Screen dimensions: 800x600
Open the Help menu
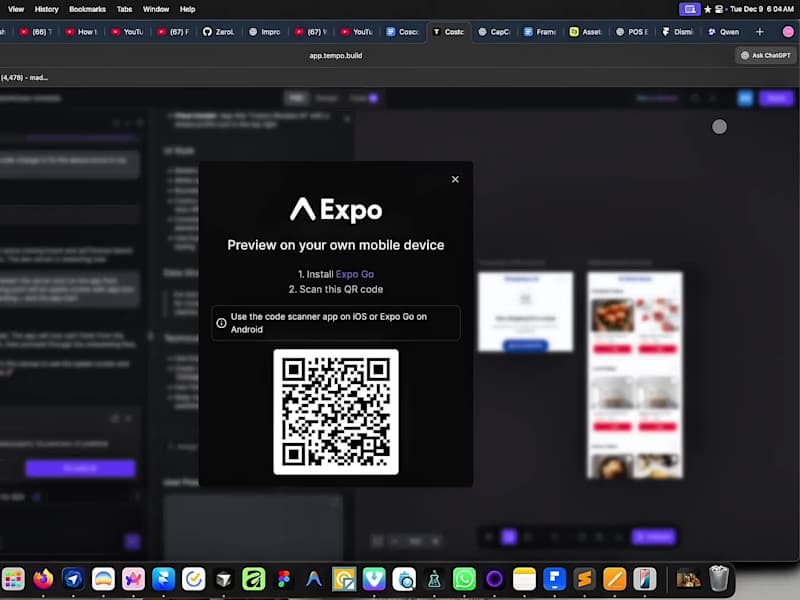pos(187,9)
